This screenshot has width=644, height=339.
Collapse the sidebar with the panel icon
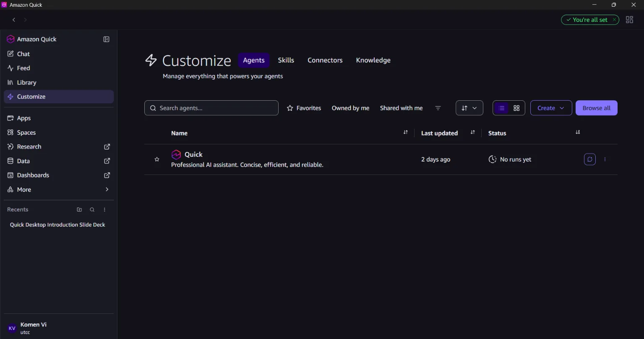107,39
